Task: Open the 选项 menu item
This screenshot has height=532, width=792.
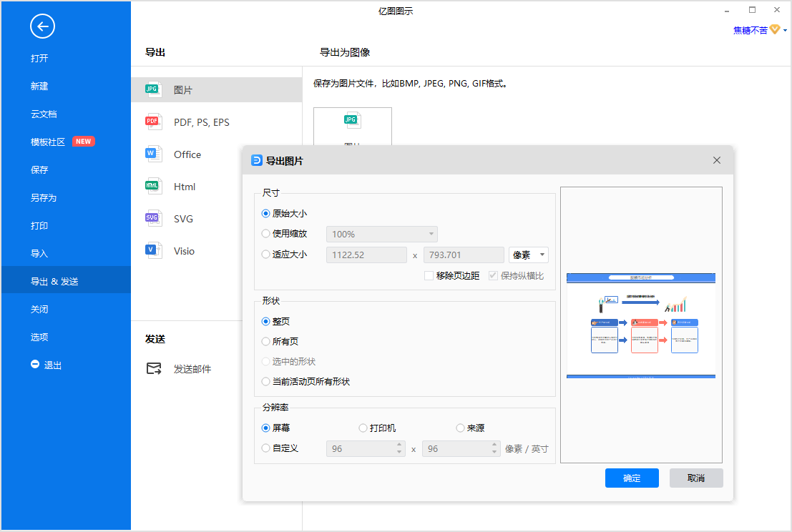Action: pos(39,337)
